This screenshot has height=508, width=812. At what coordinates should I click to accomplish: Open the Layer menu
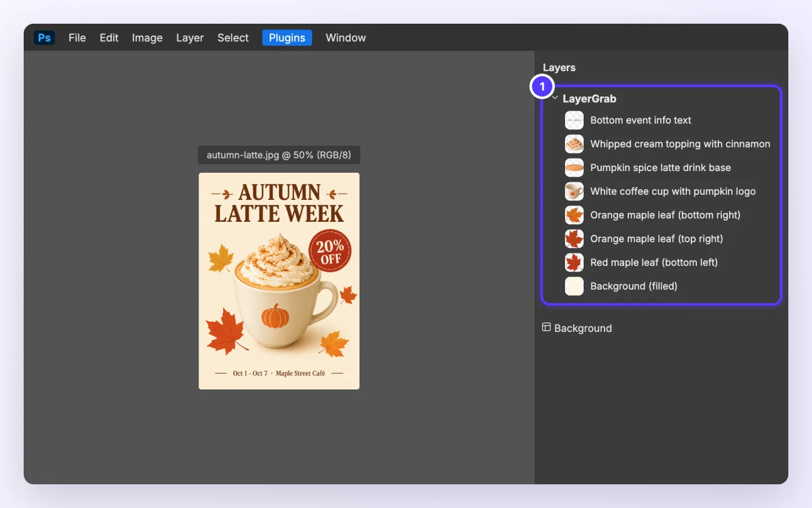click(x=190, y=38)
